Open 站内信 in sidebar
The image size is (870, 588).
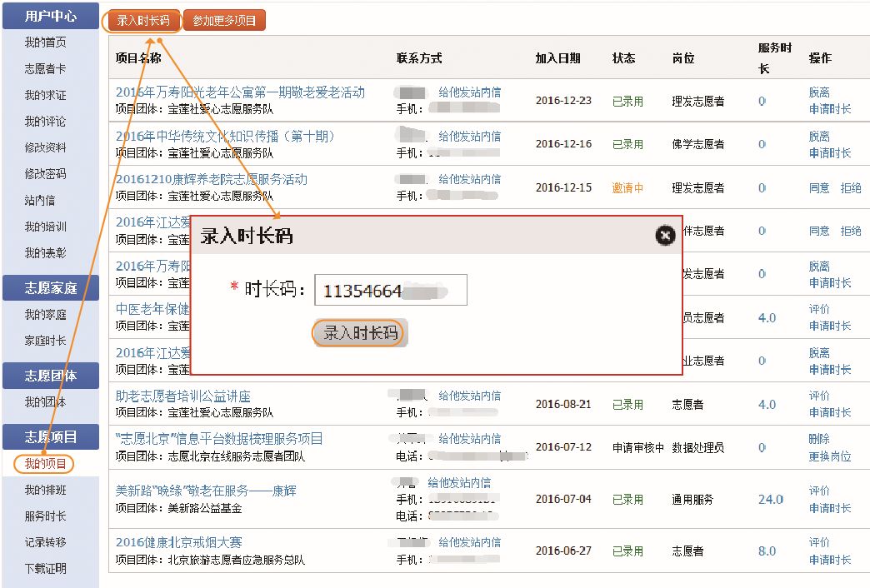point(40,200)
